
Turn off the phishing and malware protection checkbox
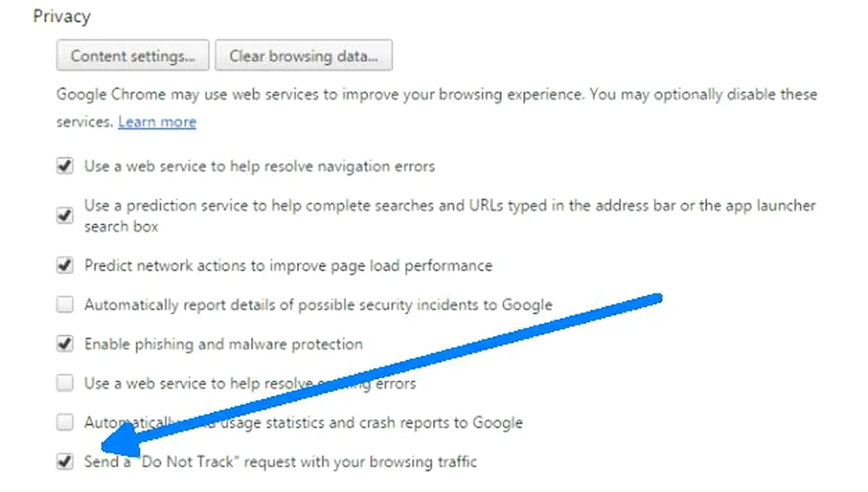[65, 344]
